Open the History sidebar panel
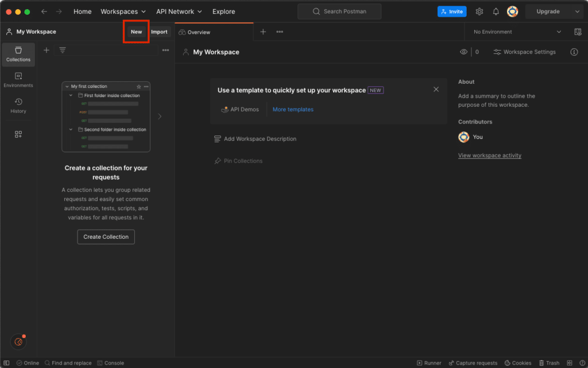This screenshot has width=588, height=368. 18,106
